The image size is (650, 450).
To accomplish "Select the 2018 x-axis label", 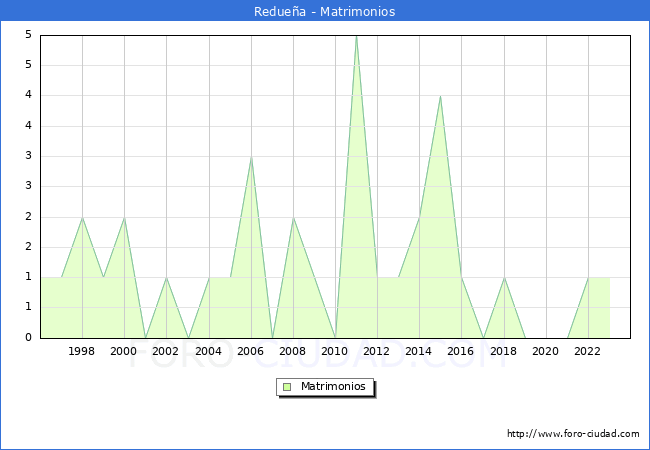I will pos(503,352).
